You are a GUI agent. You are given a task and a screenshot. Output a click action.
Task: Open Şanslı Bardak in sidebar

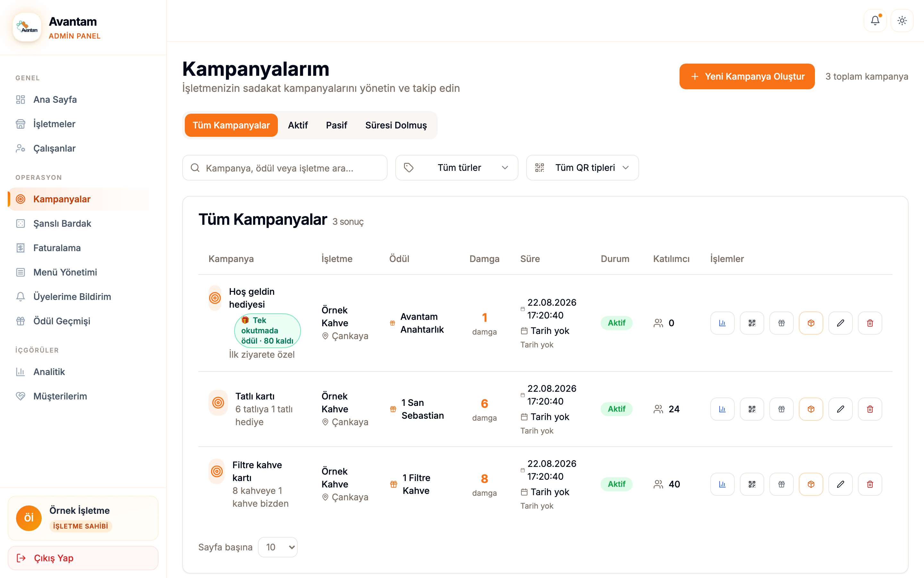(79, 223)
